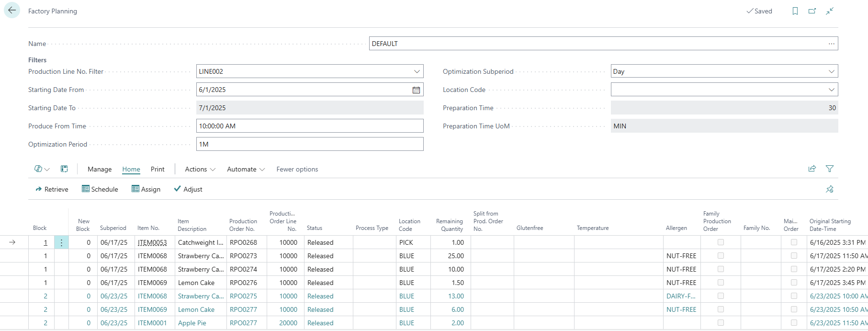Click the bookmark icon in header
This screenshot has height=331, width=868.
pos(795,11)
